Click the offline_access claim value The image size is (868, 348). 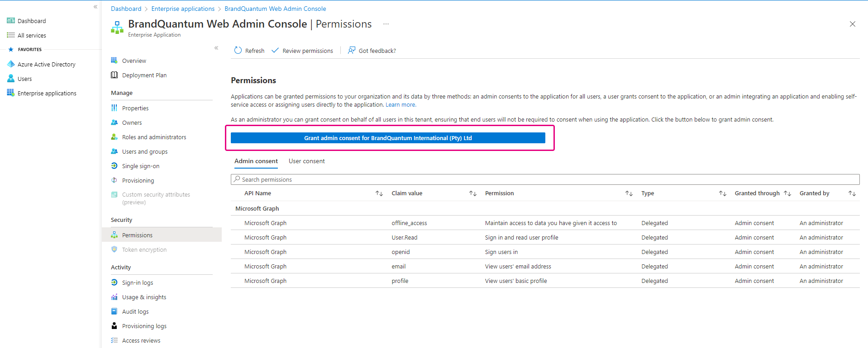[409, 223]
